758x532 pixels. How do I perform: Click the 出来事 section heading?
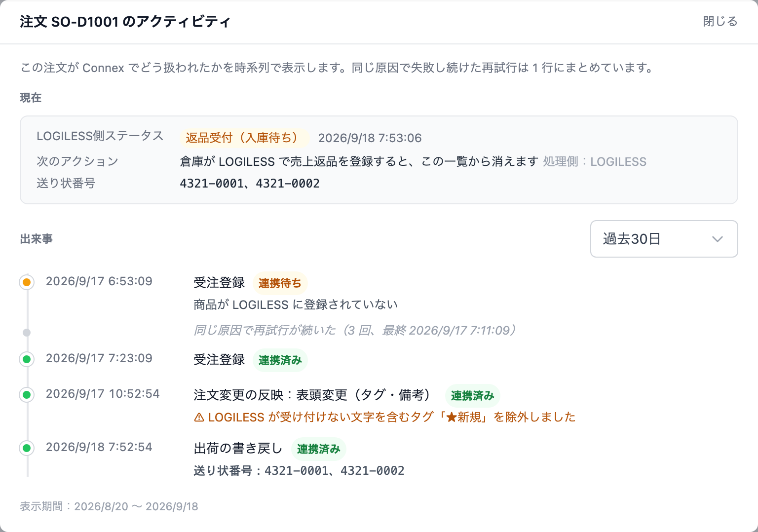pos(36,239)
